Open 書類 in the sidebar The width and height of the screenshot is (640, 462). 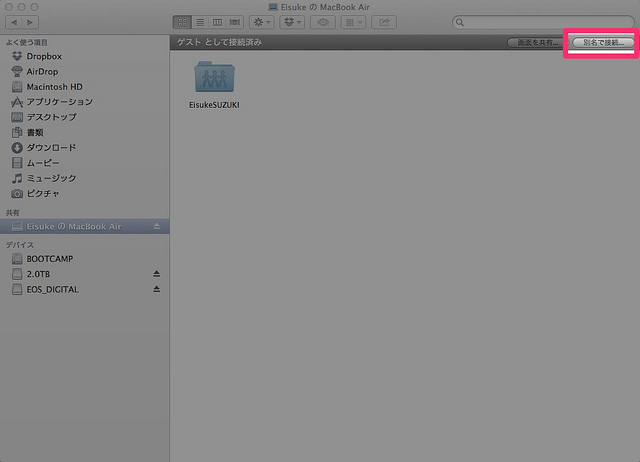click(x=85, y=133)
